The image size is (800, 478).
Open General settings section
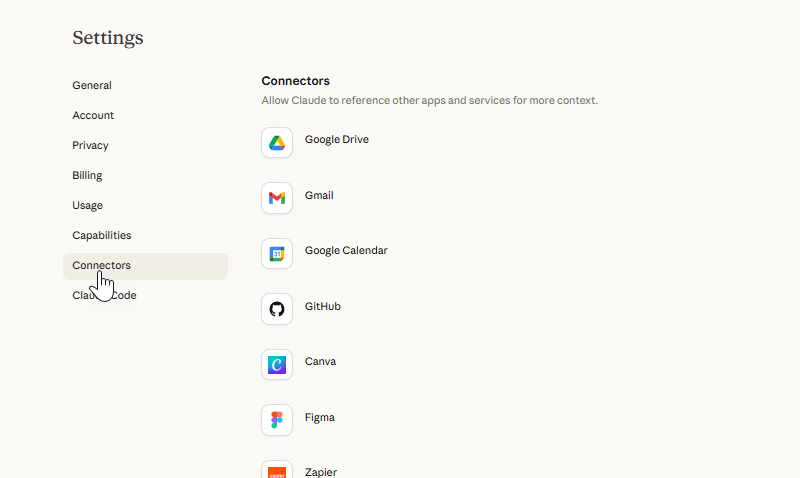(92, 85)
